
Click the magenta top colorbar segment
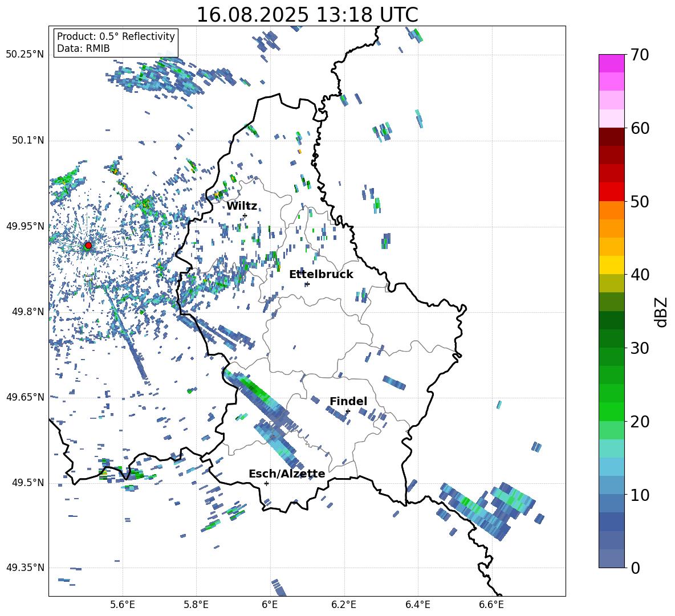[x=611, y=63]
